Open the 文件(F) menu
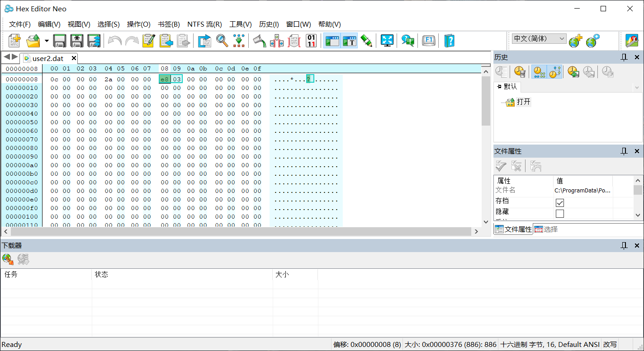The width and height of the screenshot is (644, 351). pyautogui.click(x=20, y=24)
